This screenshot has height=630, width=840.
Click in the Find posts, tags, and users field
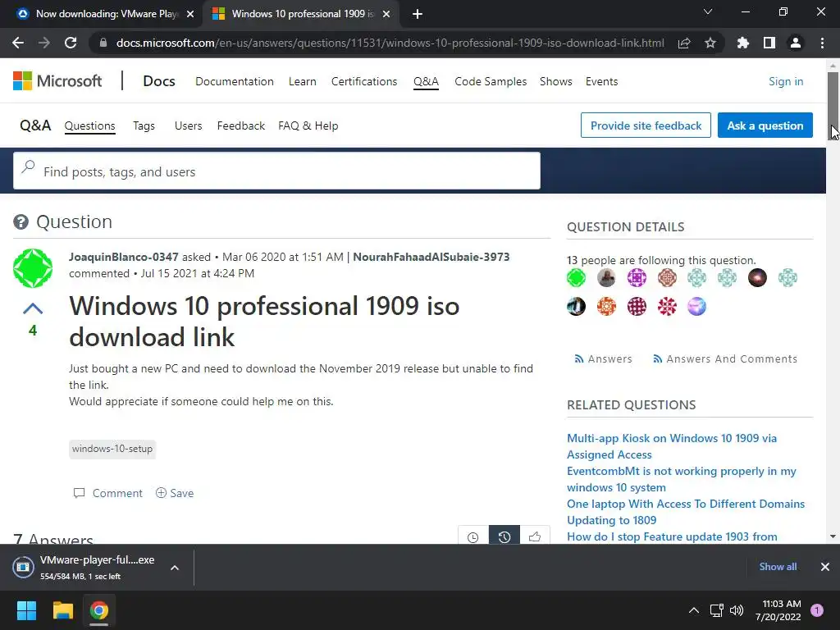pos(276,171)
